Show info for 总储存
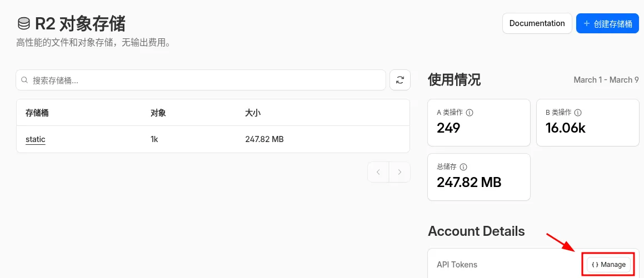The image size is (644, 278). click(463, 167)
